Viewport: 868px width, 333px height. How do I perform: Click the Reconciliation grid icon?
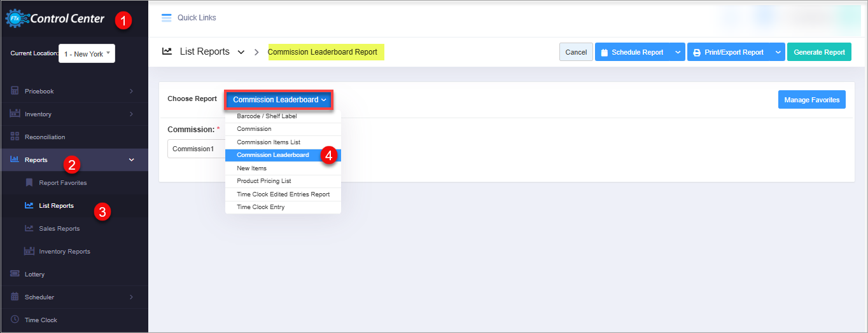click(x=15, y=137)
